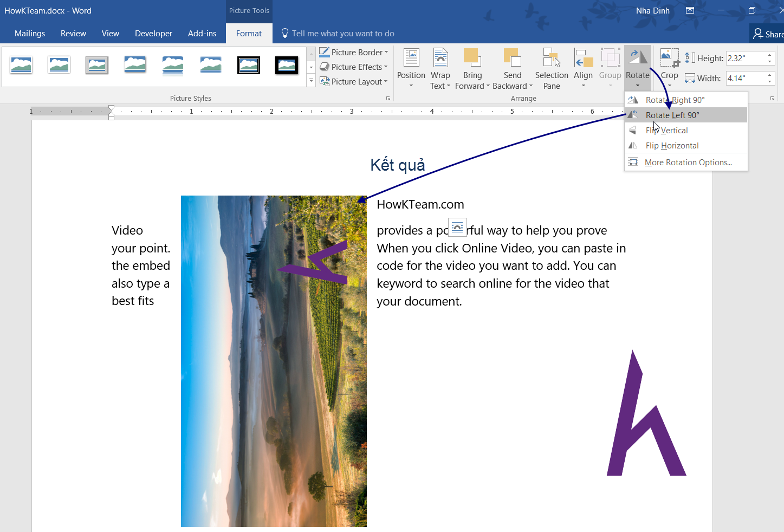Image resolution: width=784 pixels, height=532 pixels.
Task: Increase the picture Width with up arrow
Action: (770, 75)
